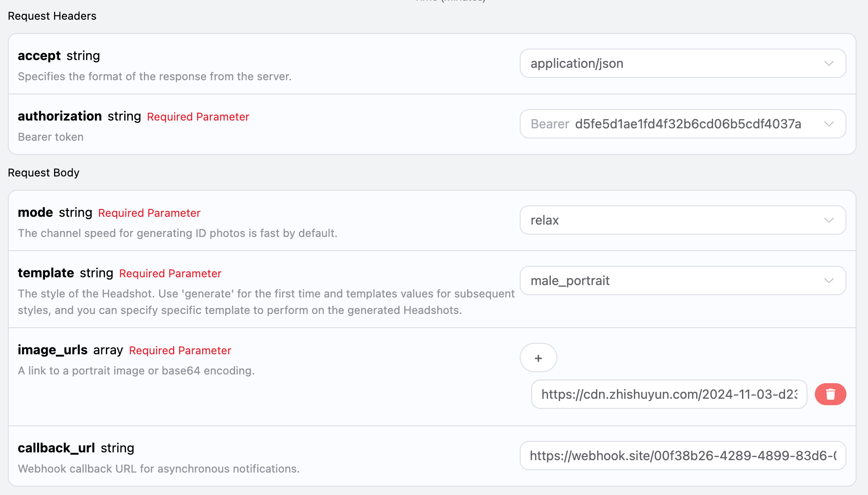868x495 pixels.
Task: Select the mode parameter name text
Action: pyautogui.click(x=35, y=212)
